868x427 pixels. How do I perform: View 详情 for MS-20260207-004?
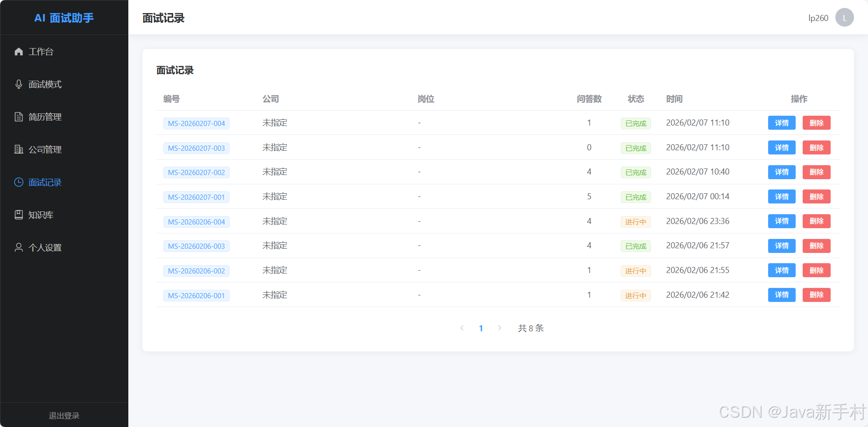(782, 123)
